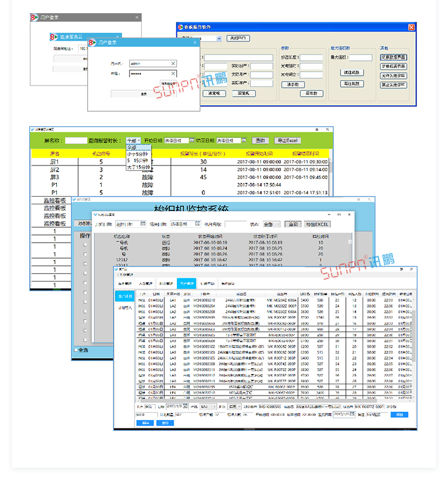Clear the password field with X icon
Image resolution: width=448 pixels, height=499 pixels.
[x=173, y=74]
